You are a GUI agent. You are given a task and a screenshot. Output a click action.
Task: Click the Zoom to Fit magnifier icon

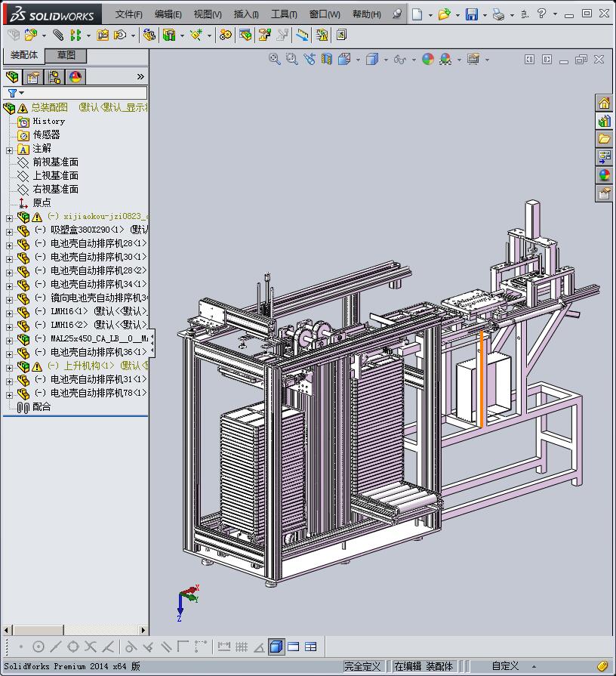[x=275, y=60]
